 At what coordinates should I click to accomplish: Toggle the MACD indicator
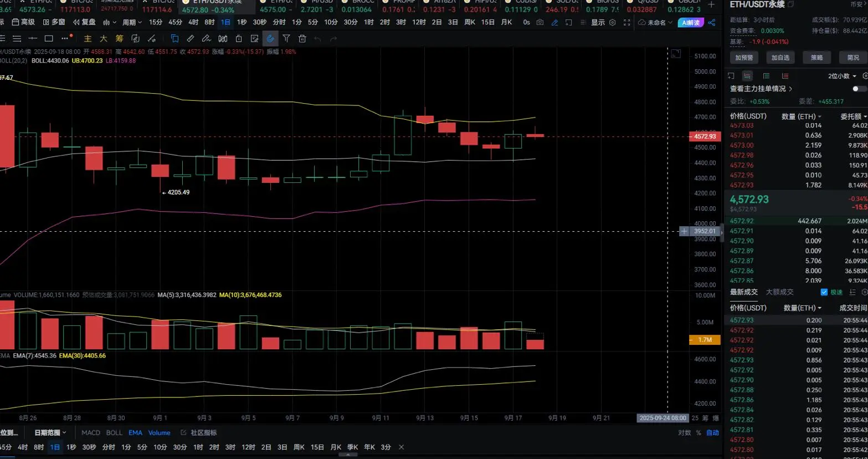coord(91,433)
